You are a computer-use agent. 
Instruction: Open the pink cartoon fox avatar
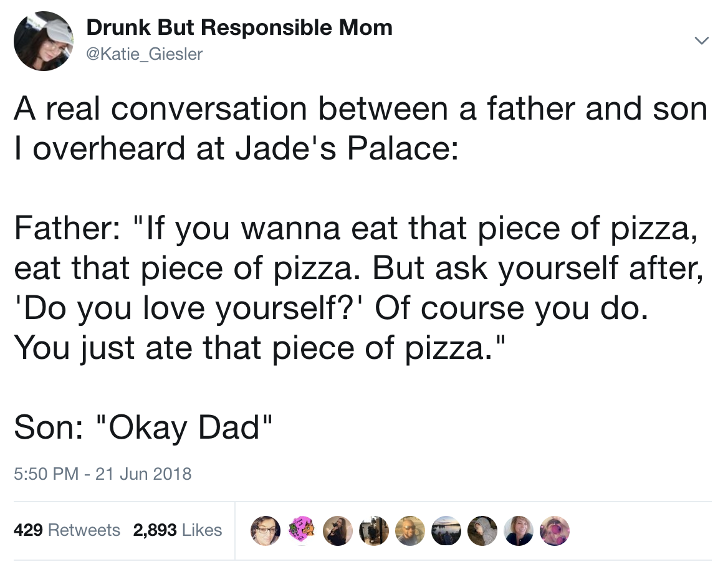(302, 531)
